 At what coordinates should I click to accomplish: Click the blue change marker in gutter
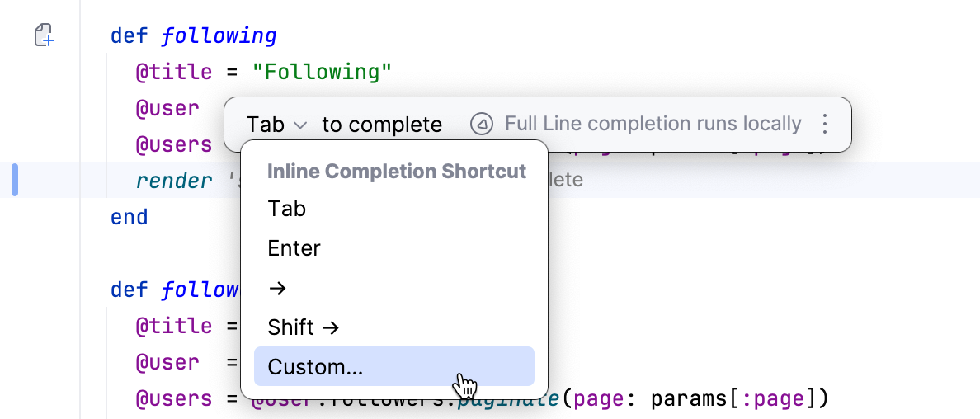pos(15,180)
